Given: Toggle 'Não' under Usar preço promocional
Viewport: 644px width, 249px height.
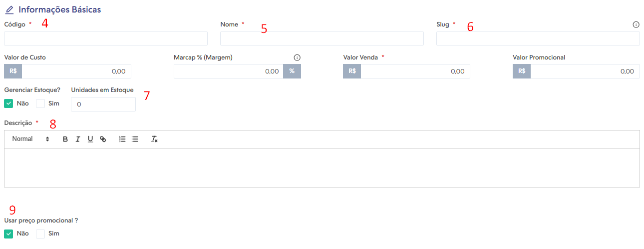Looking at the screenshot, I should coord(8,233).
